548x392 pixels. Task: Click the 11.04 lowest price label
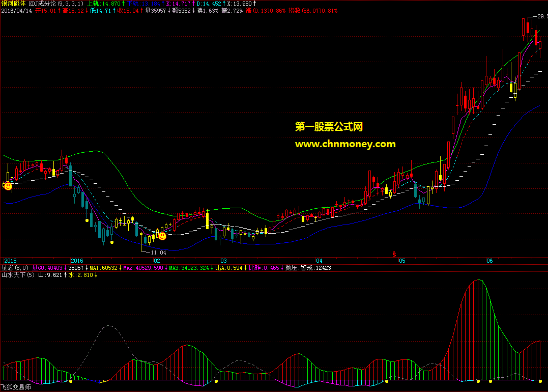click(x=158, y=253)
